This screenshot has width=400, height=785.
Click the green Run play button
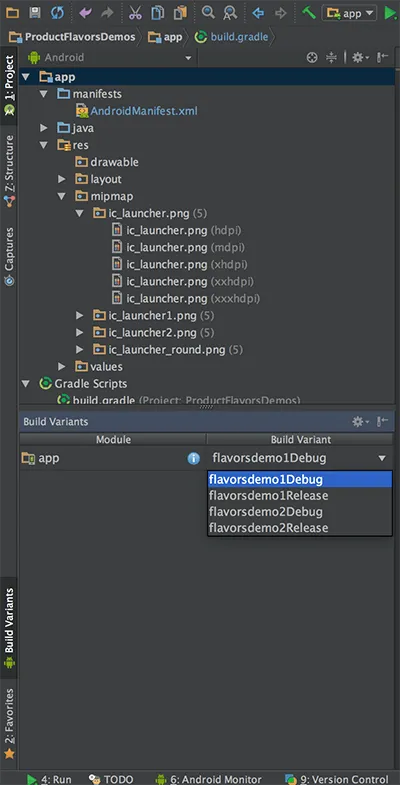390,13
